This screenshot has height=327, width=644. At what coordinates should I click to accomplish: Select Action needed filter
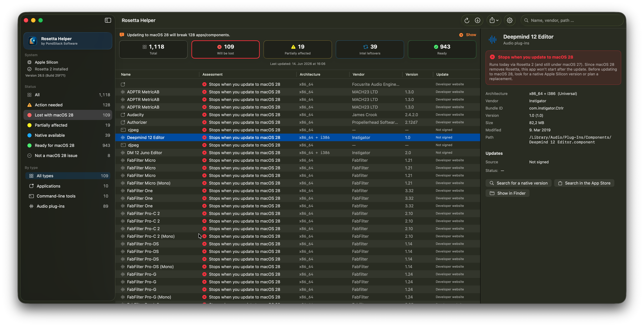click(68, 105)
